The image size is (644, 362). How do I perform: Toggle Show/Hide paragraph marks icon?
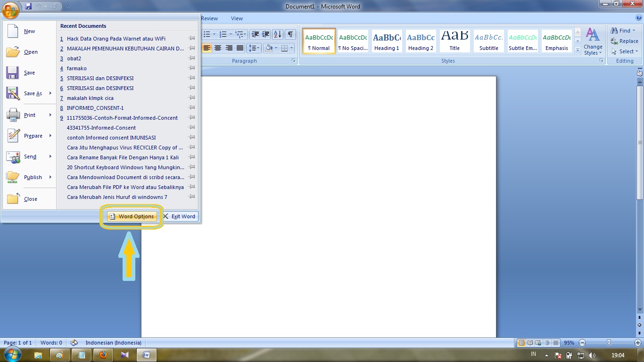click(290, 34)
